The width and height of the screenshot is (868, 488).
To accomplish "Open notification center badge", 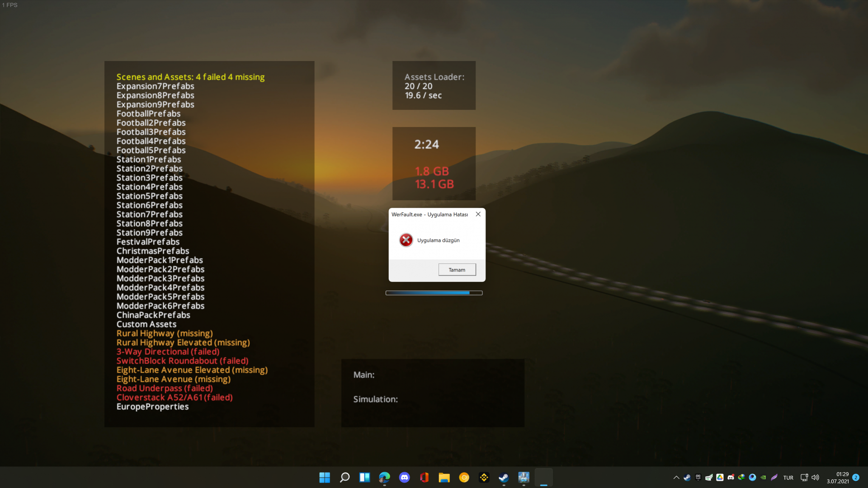I will [856, 478].
